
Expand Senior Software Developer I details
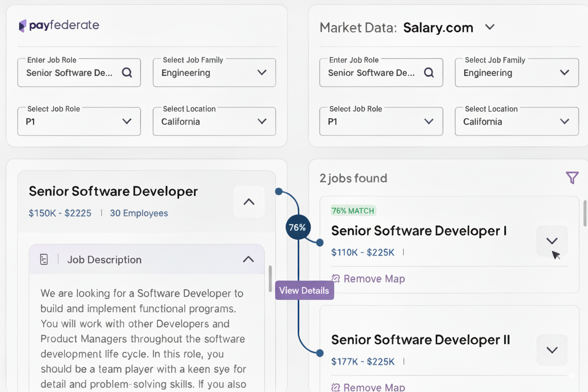(552, 241)
